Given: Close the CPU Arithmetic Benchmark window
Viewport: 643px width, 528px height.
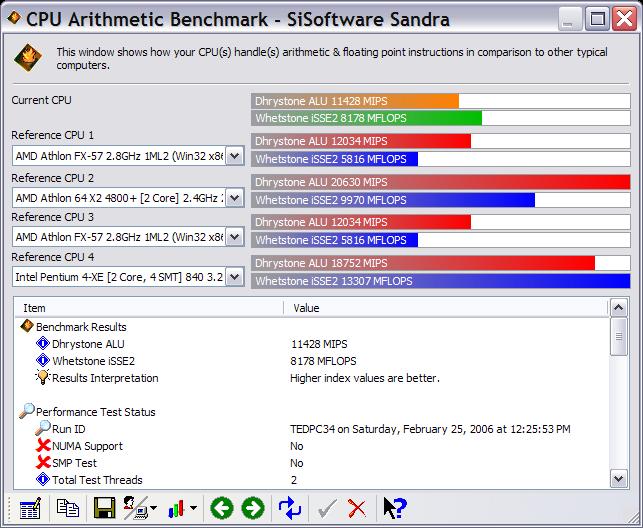Looking at the screenshot, I should [x=624, y=19].
